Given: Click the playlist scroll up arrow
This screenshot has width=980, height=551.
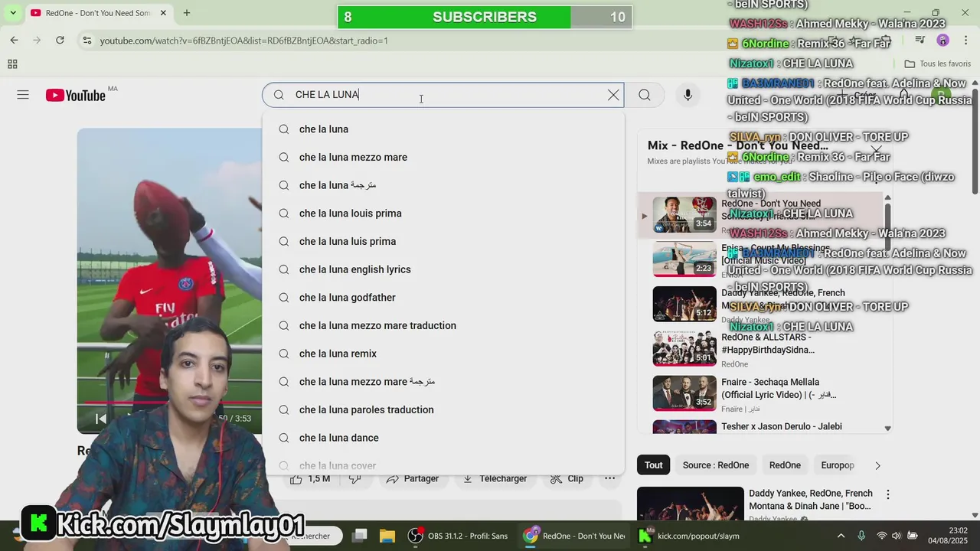Looking at the screenshot, I should tap(887, 198).
